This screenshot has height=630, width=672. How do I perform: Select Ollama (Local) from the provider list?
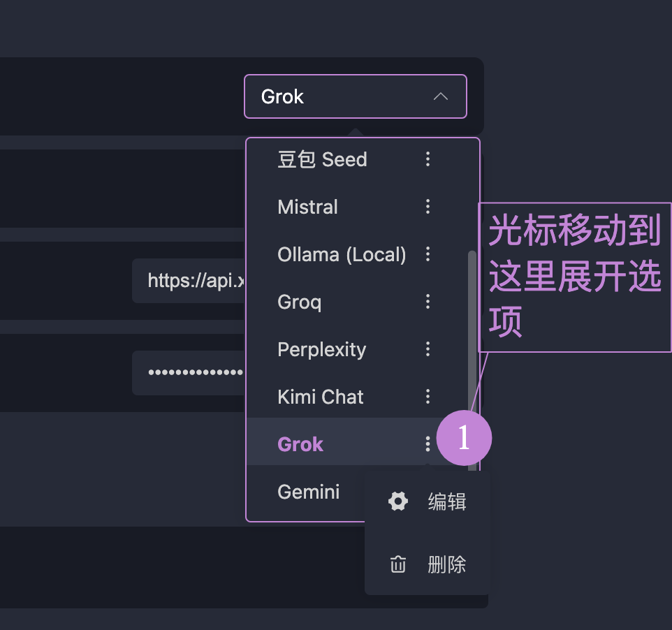(342, 254)
